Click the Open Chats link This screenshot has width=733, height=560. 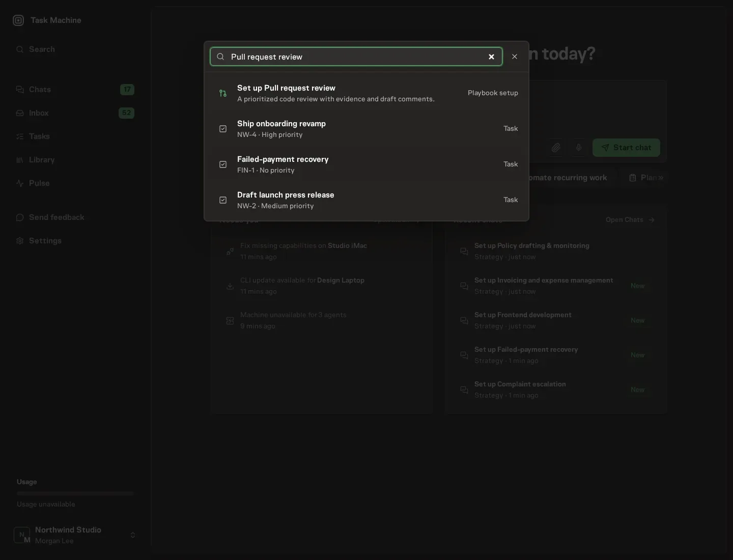[x=630, y=220]
